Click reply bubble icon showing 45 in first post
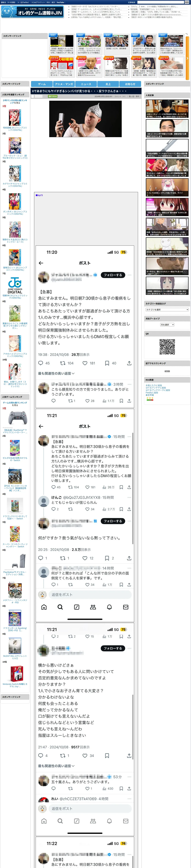Image resolution: width=191 pixels, height=868 pixels. 41,363
